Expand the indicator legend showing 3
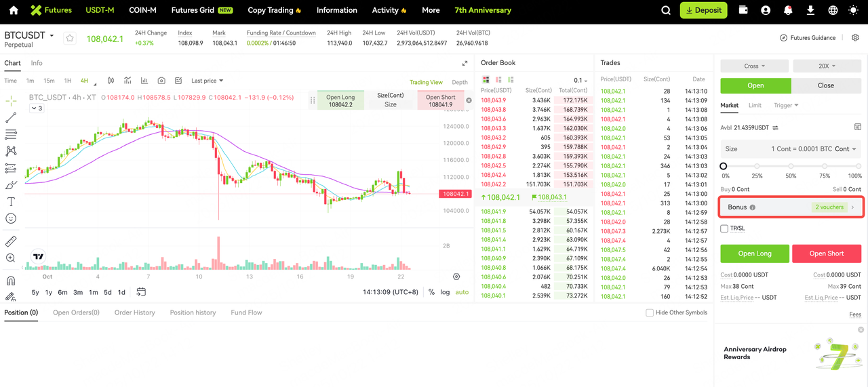The height and width of the screenshot is (387, 868). coord(36,108)
